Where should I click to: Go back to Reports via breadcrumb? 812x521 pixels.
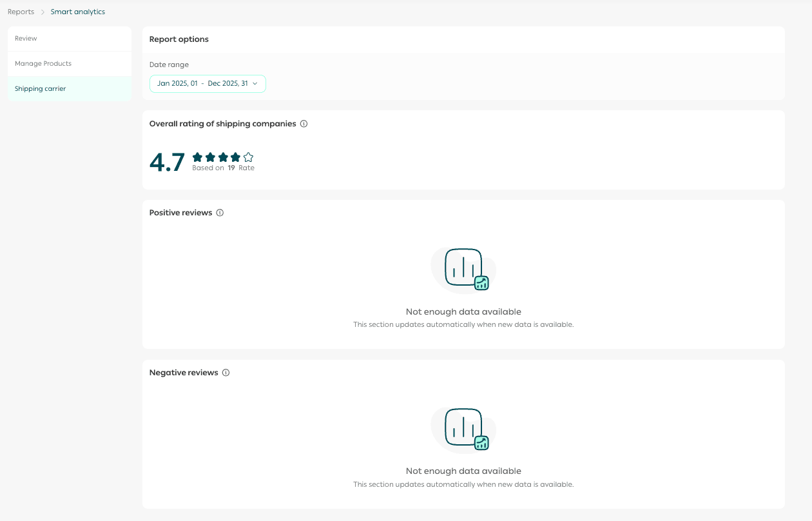click(21, 12)
